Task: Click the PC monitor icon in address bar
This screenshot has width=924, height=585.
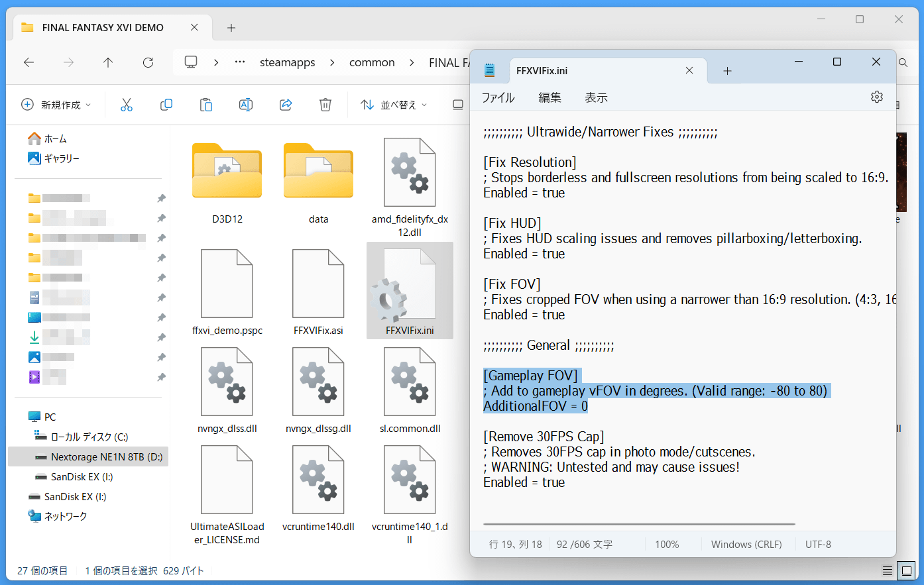Action: [191, 62]
